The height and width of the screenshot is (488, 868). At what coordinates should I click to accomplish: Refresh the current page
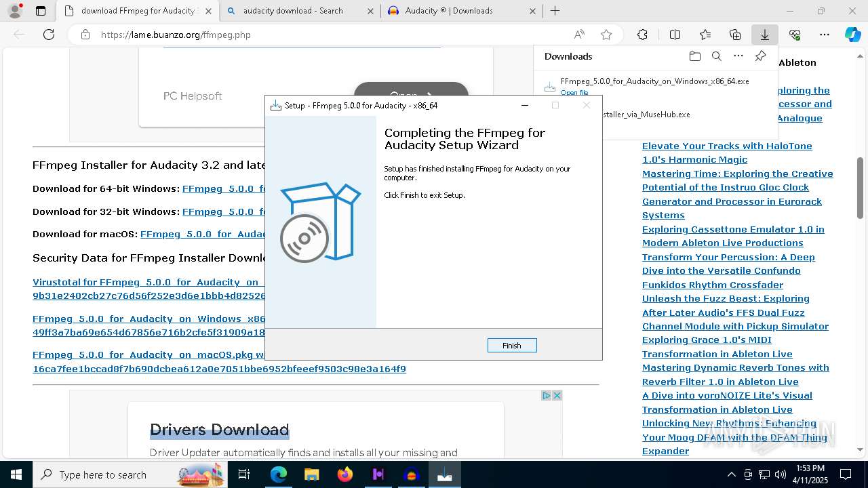(x=49, y=35)
